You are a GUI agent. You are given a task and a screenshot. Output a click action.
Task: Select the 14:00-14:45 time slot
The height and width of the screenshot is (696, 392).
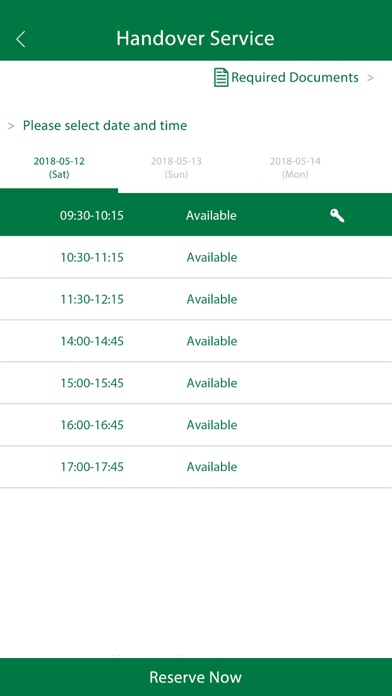click(196, 341)
